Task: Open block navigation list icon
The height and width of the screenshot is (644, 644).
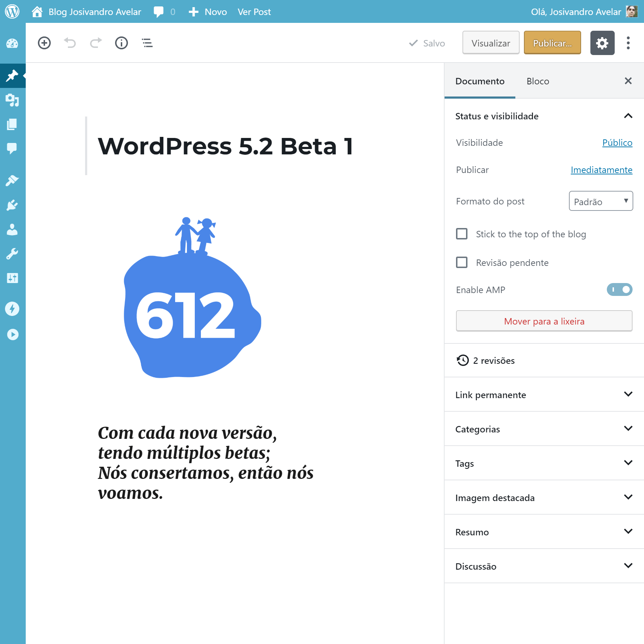Action: [x=147, y=43]
